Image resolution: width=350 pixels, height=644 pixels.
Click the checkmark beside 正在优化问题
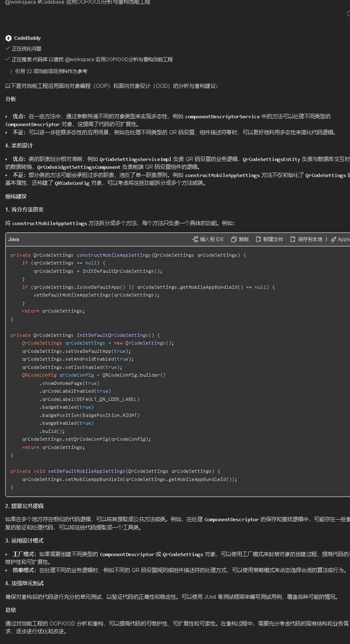(x=7, y=48)
